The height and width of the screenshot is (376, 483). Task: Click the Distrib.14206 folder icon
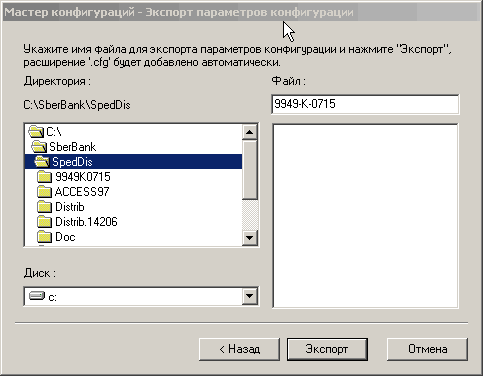pos(44,222)
